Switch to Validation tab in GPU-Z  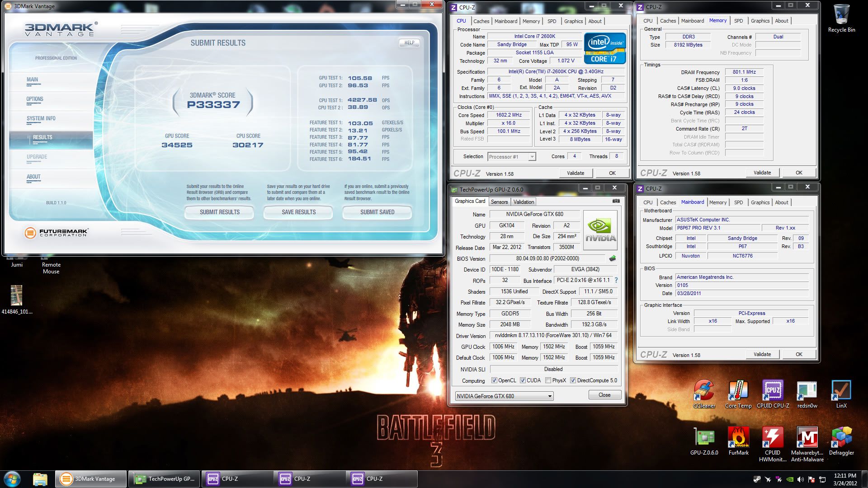pos(524,202)
